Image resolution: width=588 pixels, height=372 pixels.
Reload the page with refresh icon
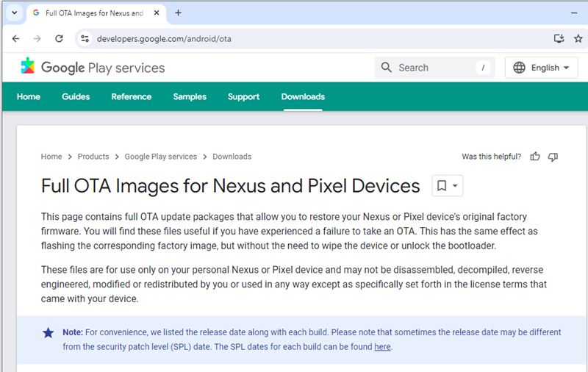59,39
